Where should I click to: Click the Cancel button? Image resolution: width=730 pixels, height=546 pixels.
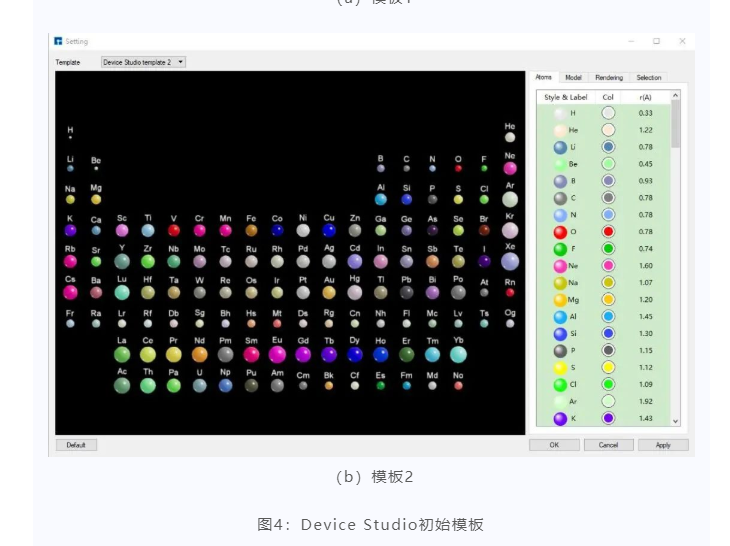tap(608, 445)
